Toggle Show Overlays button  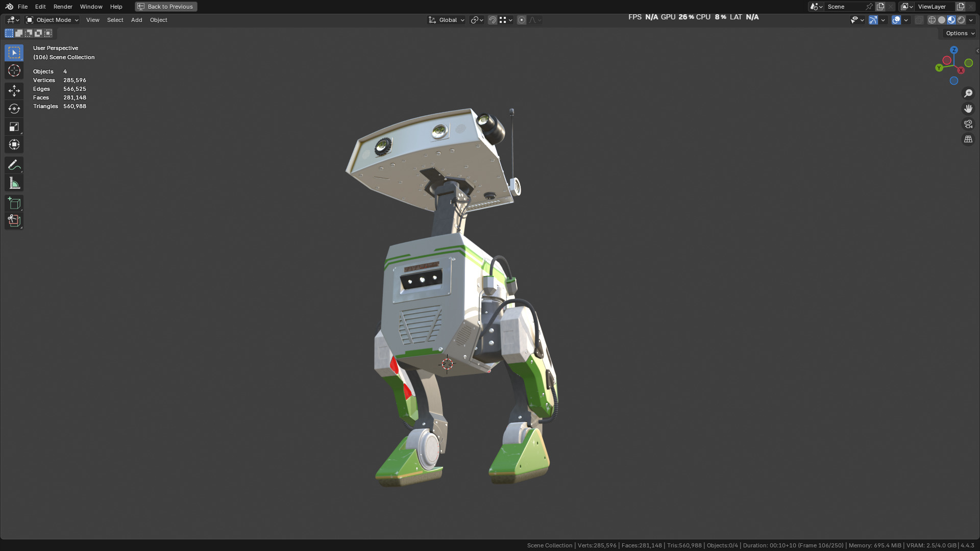click(896, 20)
